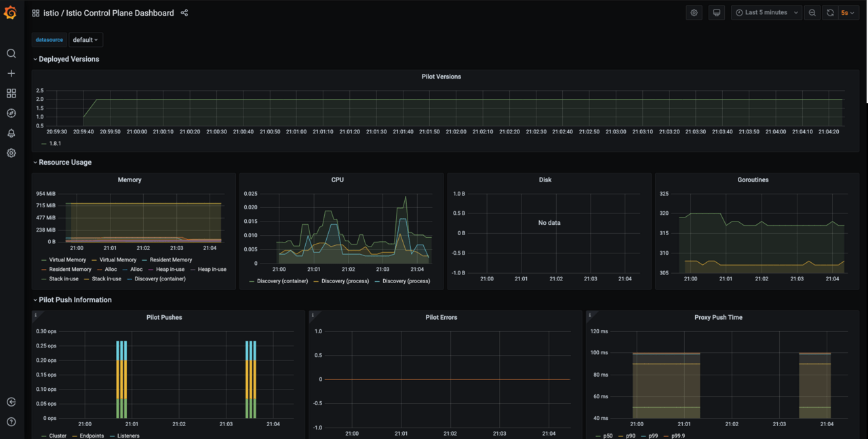
Task: Open the Grafana home logo
Action: [x=10, y=13]
